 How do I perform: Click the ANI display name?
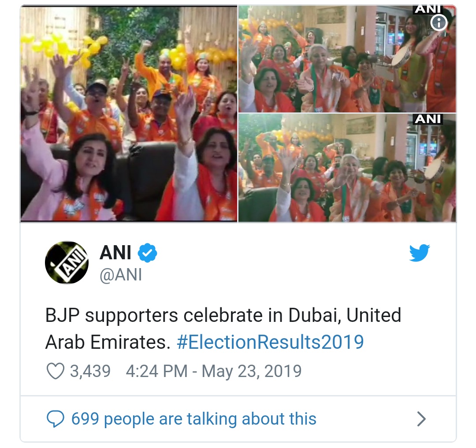pos(115,253)
